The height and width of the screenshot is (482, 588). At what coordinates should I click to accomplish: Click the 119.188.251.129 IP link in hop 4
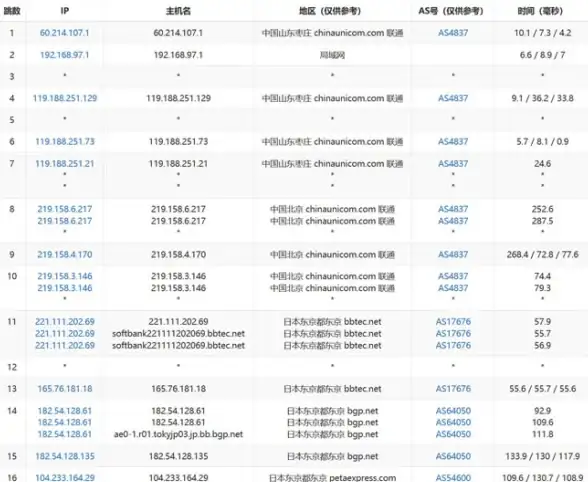point(65,98)
